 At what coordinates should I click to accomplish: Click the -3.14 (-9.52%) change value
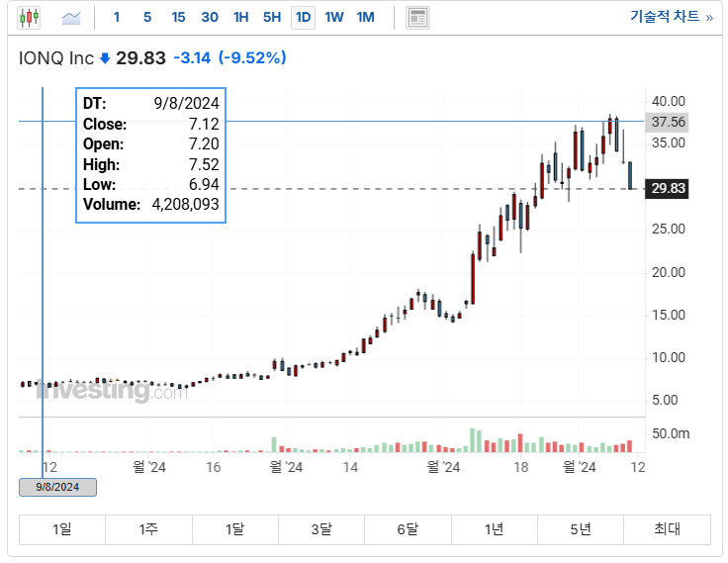point(229,58)
